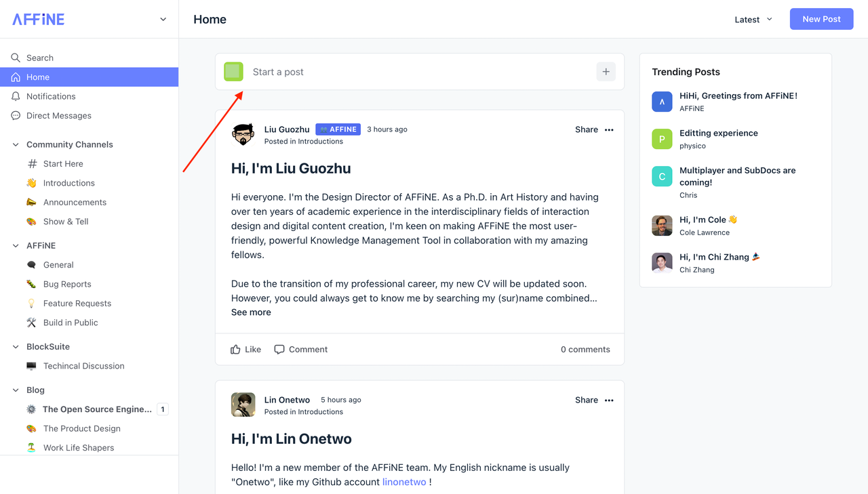This screenshot has width=868, height=494.
Task: Collapse the BlockSuite section
Action: pos(16,346)
